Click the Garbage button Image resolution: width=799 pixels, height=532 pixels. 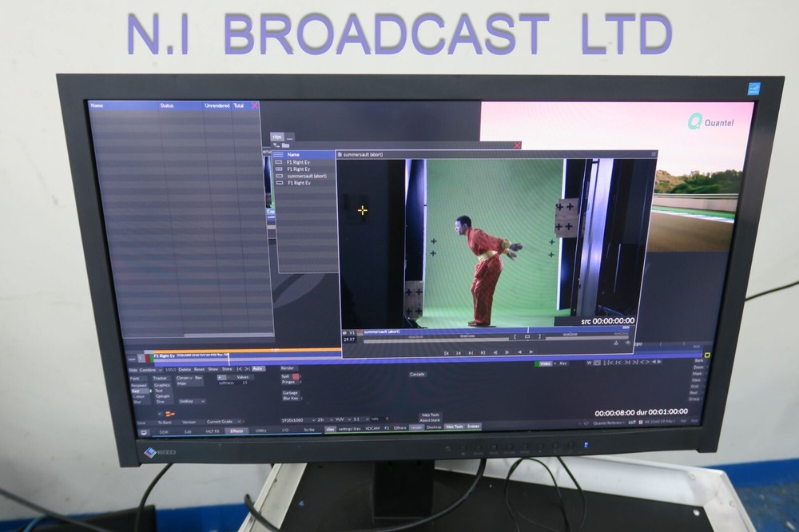290,393
